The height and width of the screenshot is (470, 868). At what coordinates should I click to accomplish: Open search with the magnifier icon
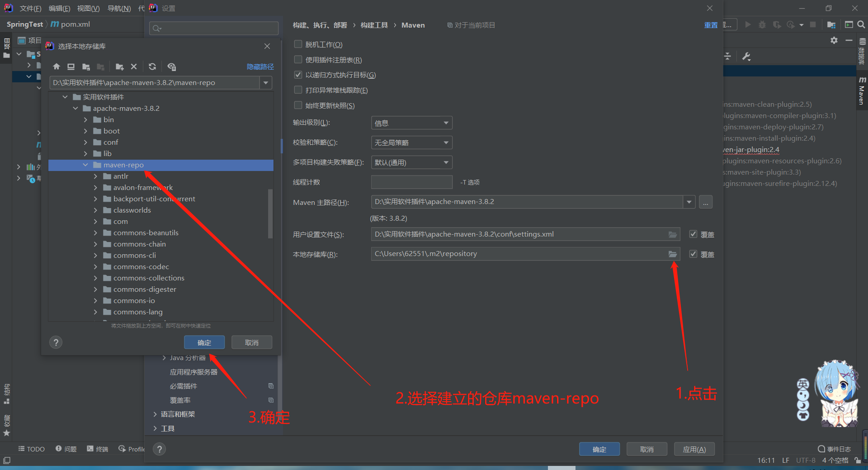coord(860,25)
